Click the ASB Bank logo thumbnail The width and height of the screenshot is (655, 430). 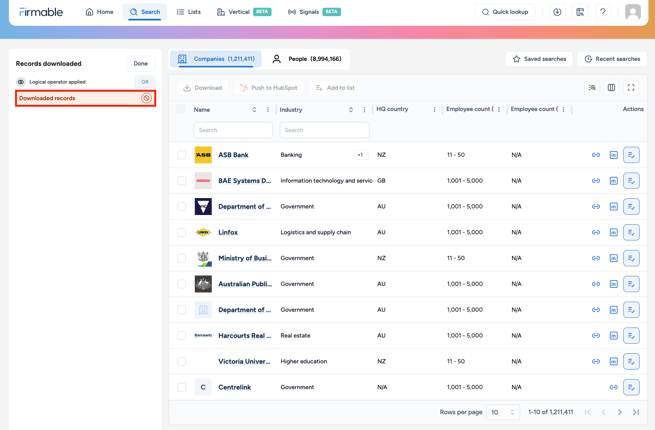(203, 155)
